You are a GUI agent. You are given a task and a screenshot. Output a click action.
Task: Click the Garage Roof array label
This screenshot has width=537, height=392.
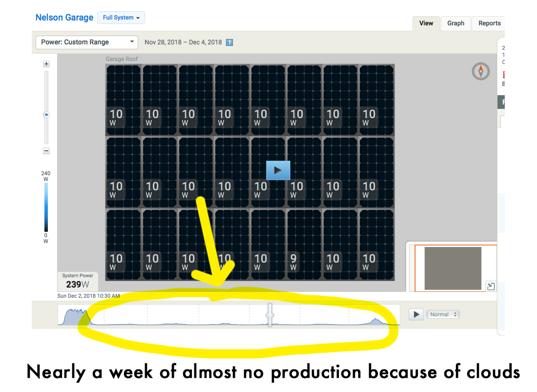[x=122, y=59]
